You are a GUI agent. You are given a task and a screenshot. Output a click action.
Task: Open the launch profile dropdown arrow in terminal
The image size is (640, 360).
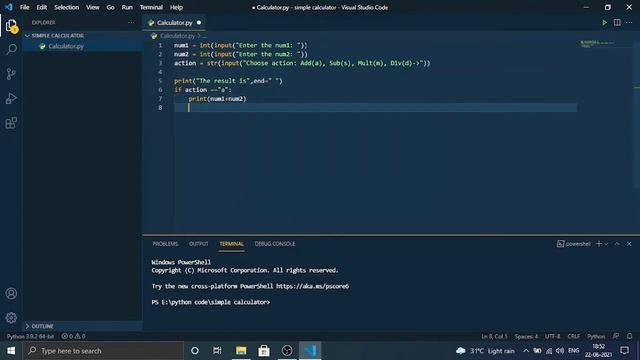(x=607, y=244)
